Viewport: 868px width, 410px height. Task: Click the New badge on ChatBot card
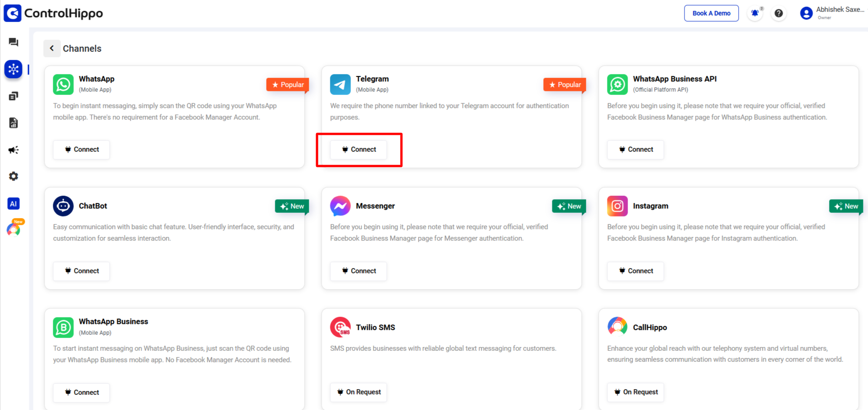(292, 206)
